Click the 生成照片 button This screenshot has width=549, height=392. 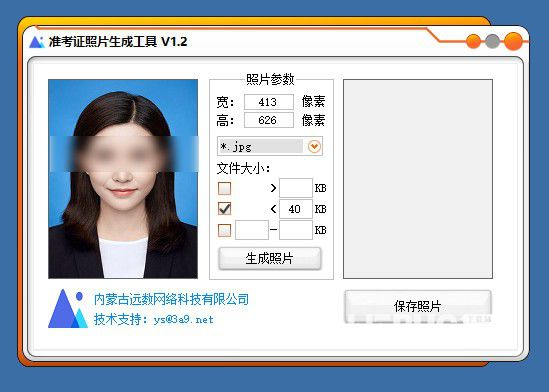tap(270, 259)
